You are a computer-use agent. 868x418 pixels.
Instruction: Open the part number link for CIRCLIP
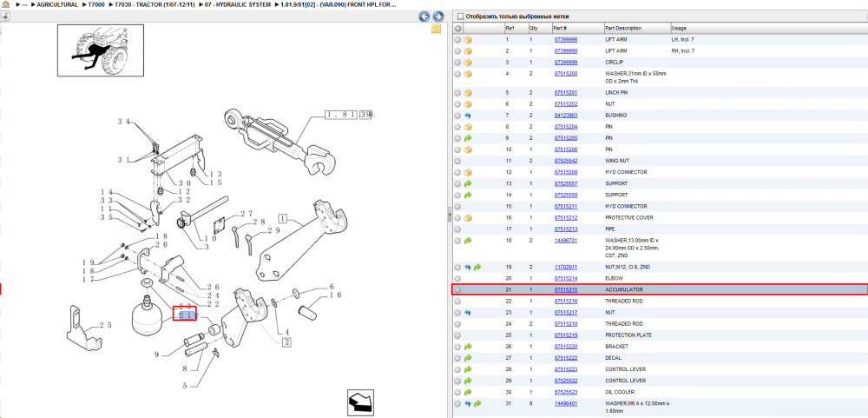pyautogui.click(x=566, y=63)
